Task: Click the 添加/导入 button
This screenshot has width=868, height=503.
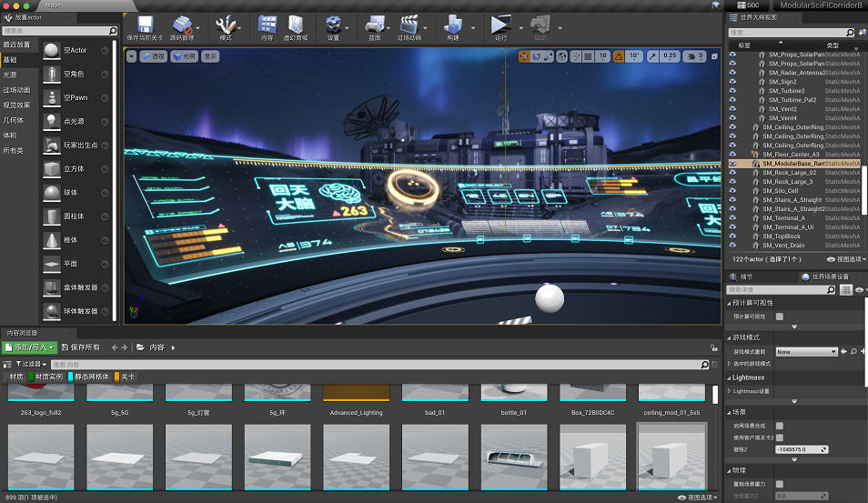Action: point(30,347)
